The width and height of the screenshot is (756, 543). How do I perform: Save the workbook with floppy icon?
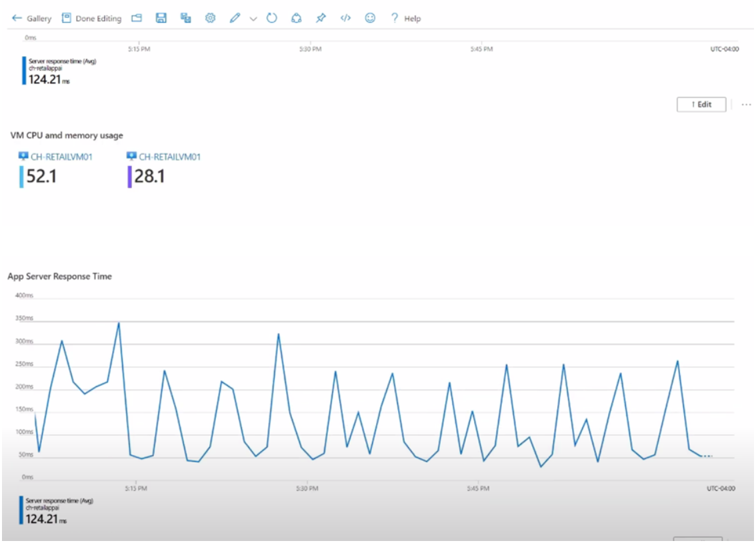pyautogui.click(x=161, y=18)
